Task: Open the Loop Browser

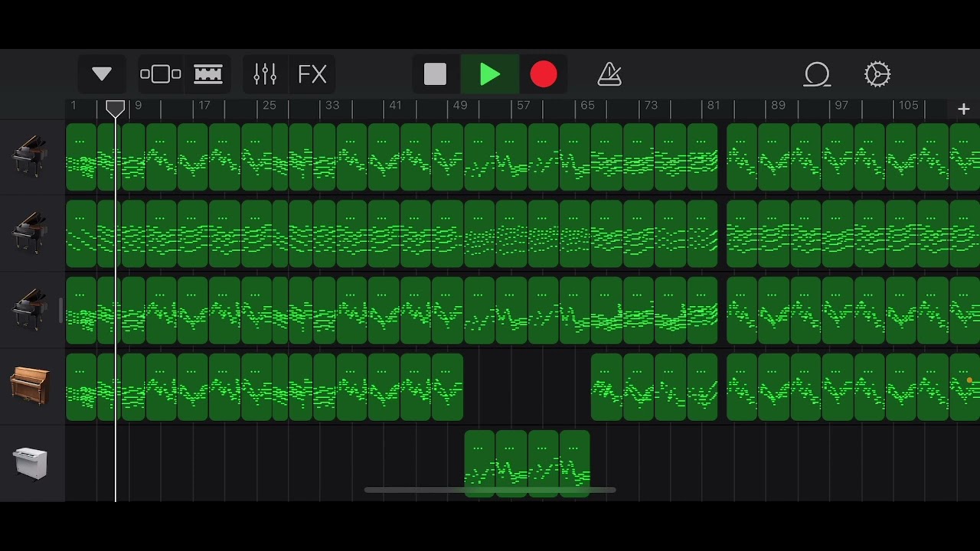Action: 817,74
